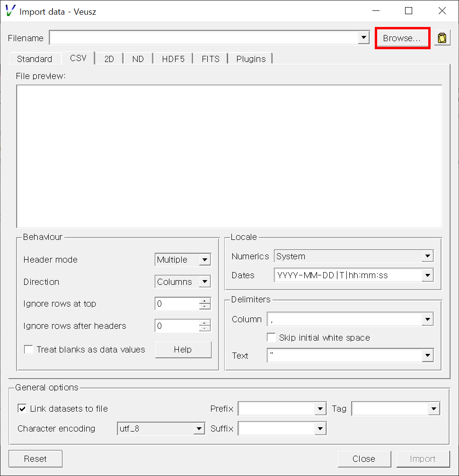Click the Veusz logo in title bar
The image size is (459, 476).
coord(10,11)
